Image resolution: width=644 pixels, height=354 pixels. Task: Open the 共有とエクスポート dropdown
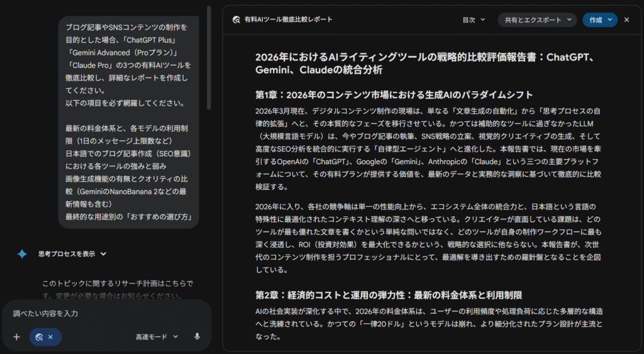point(538,19)
